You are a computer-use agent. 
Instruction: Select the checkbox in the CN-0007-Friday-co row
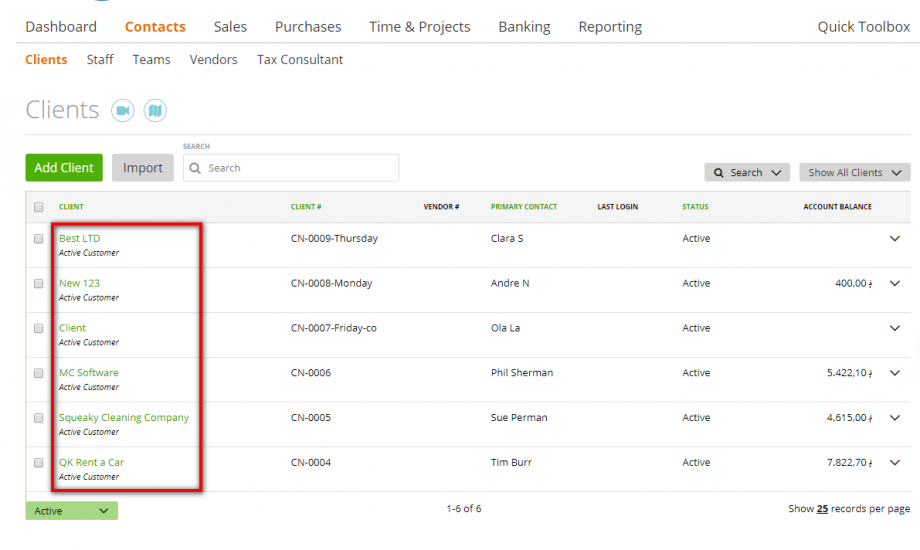tap(39, 328)
